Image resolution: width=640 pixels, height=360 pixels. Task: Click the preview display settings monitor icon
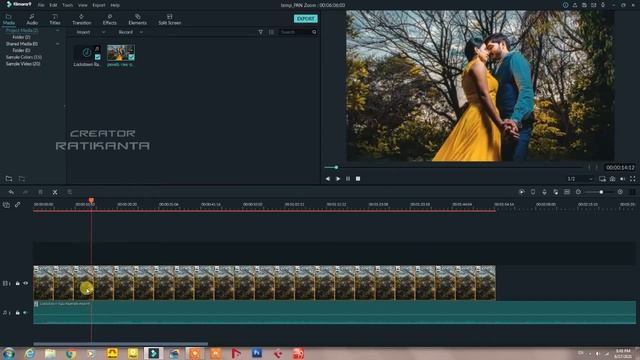[x=602, y=179]
